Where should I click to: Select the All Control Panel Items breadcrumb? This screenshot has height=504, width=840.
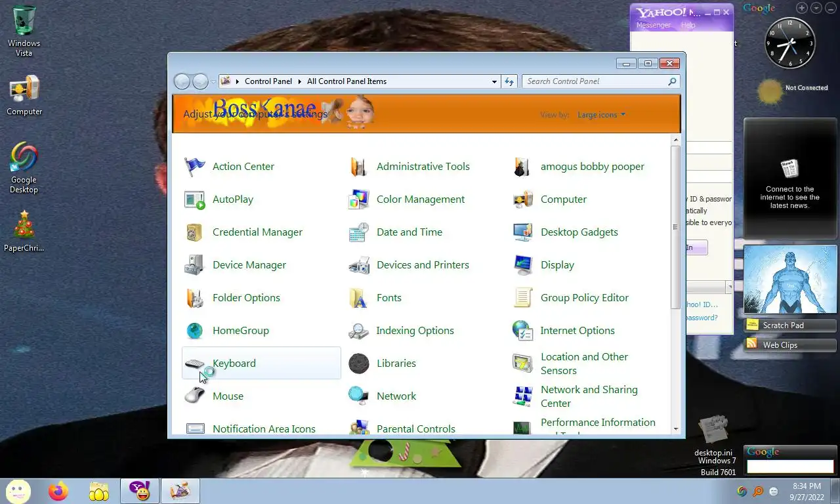pos(346,81)
